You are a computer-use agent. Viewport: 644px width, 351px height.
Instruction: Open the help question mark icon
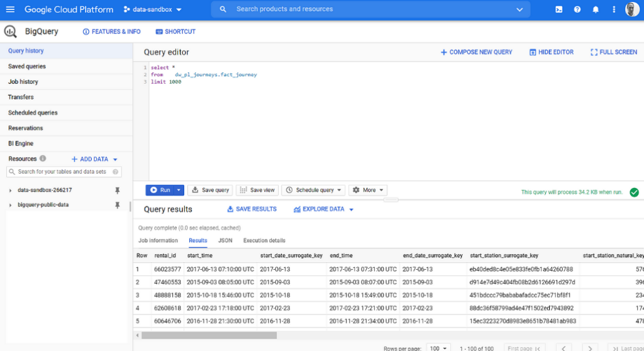point(577,9)
